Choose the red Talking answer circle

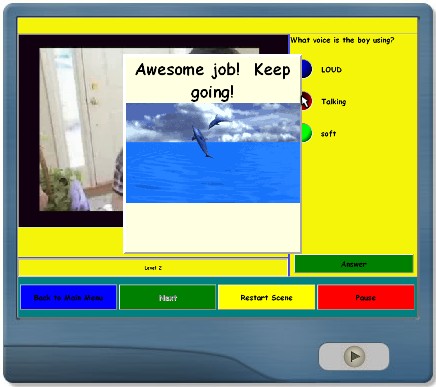pos(306,101)
